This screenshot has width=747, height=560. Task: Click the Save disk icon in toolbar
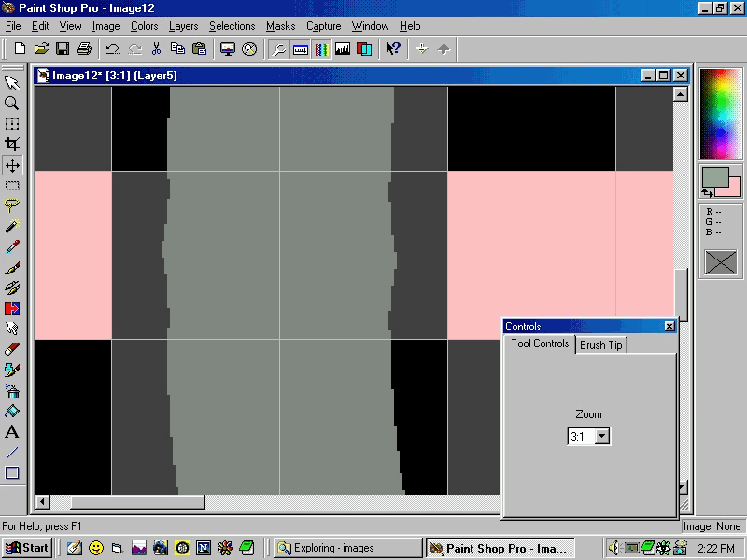63,49
